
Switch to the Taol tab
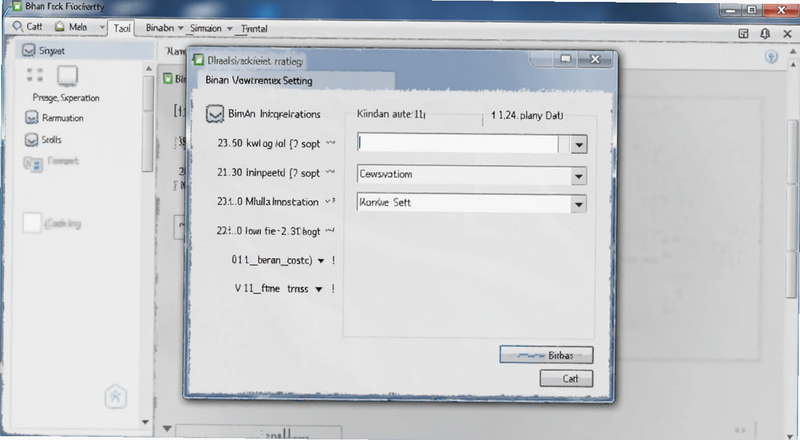coord(122,28)
